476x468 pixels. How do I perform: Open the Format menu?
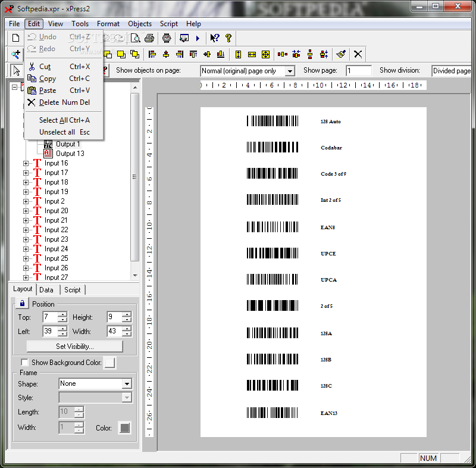point(108,24)
